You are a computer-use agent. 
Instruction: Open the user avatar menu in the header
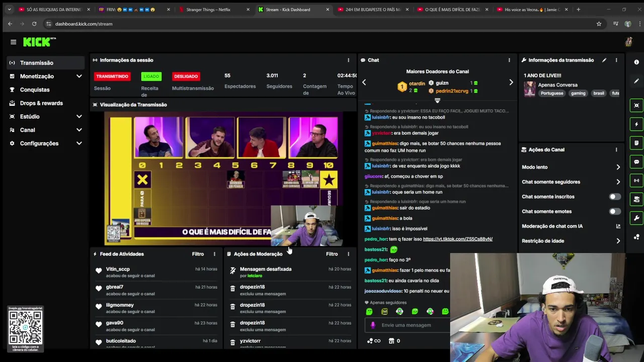point(628,42)
